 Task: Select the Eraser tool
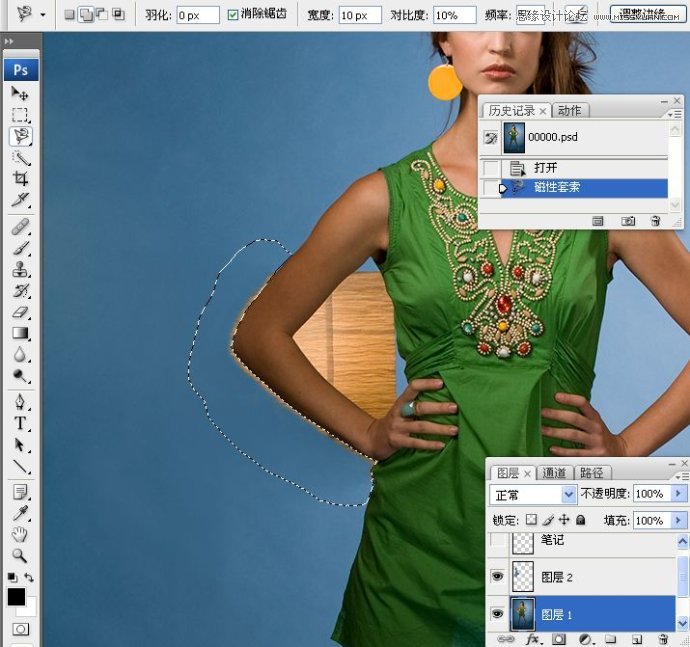coord(20,312)
